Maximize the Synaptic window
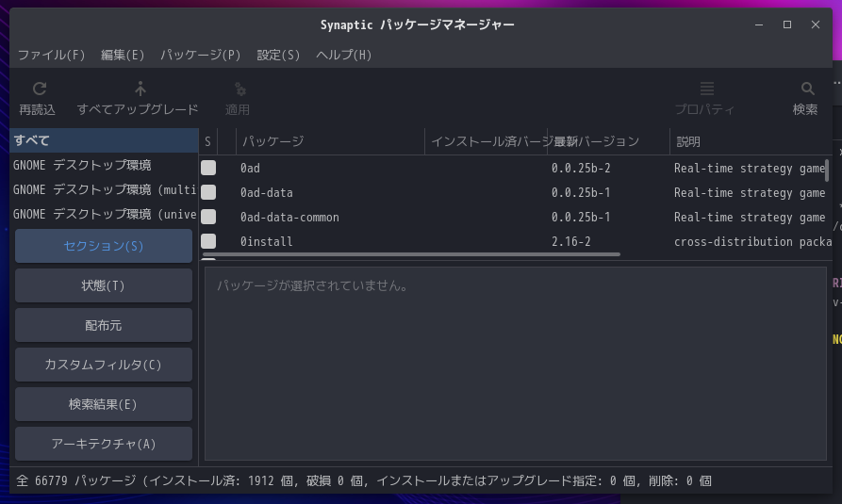 787,24
